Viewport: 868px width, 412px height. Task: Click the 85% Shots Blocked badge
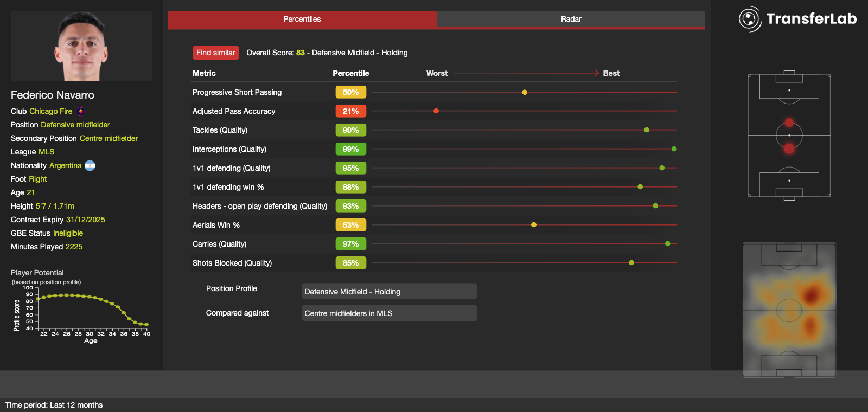pos(351,263)
